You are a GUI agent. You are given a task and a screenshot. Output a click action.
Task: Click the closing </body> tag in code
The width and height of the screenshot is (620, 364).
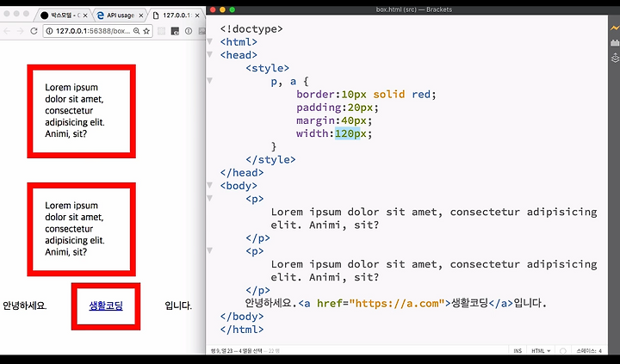[242, 316]
